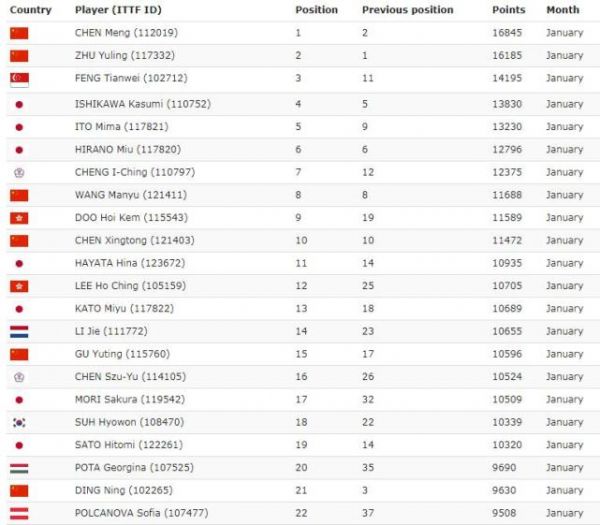Click the Hungary flag beside POTA Georgina

19,468
